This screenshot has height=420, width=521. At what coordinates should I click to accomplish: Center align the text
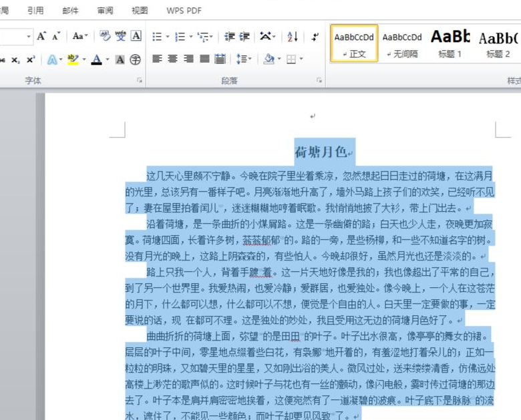(172, 59)
